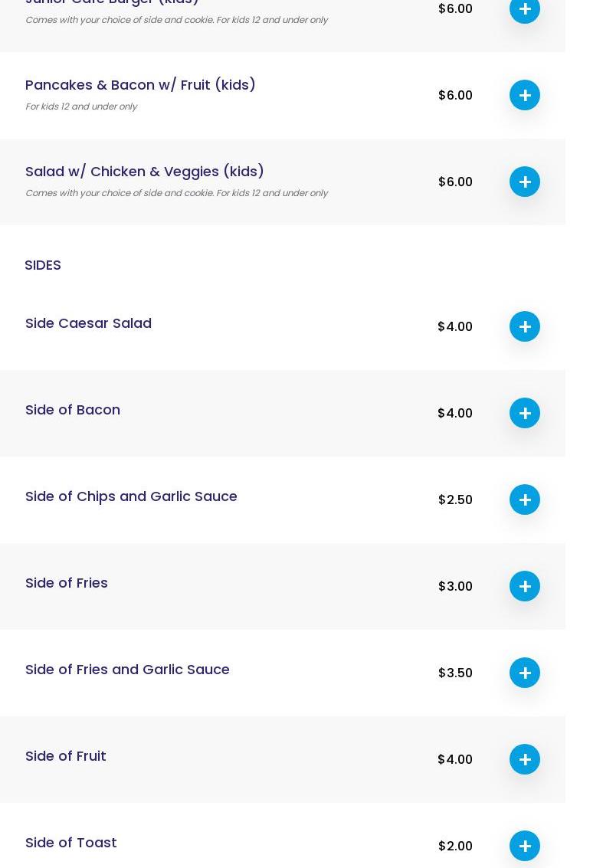Select the Side of Fries name
The height and width of the screenshot is (868, 590).
click(x=67, y=583)
